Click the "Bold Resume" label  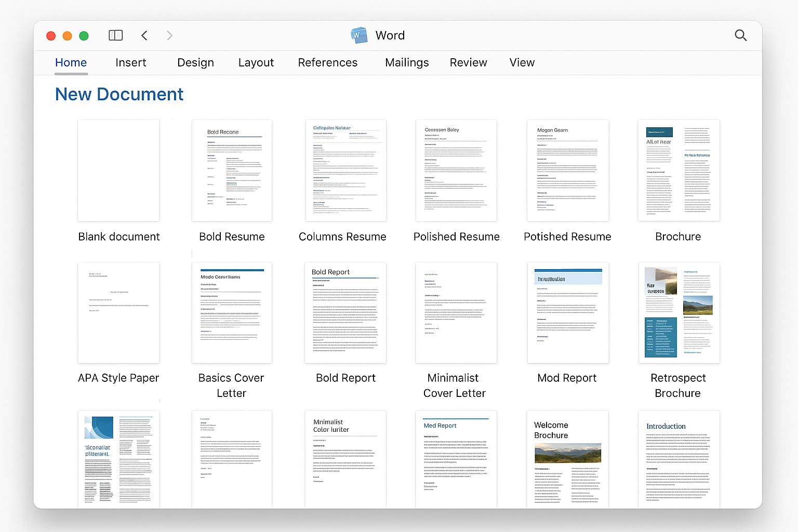pos(232,236)
